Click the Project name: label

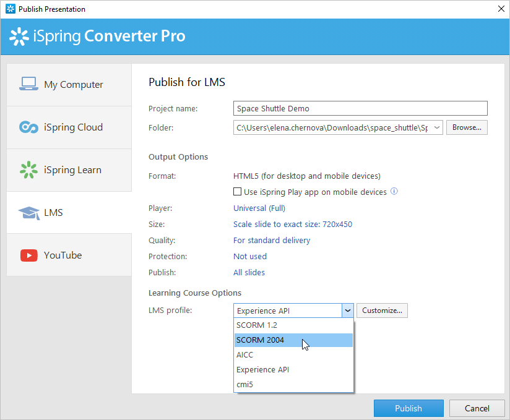point(173,109)
